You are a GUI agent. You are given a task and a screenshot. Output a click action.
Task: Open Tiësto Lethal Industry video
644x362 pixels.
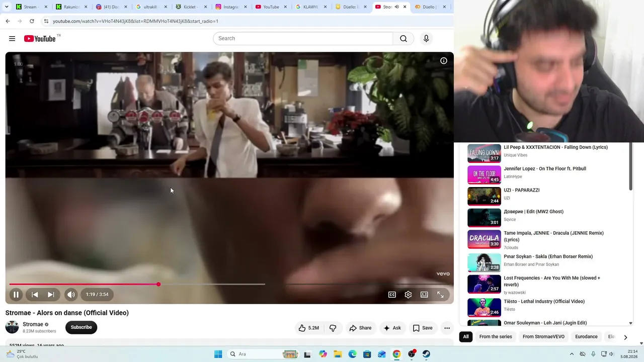[x=544, y=302]
